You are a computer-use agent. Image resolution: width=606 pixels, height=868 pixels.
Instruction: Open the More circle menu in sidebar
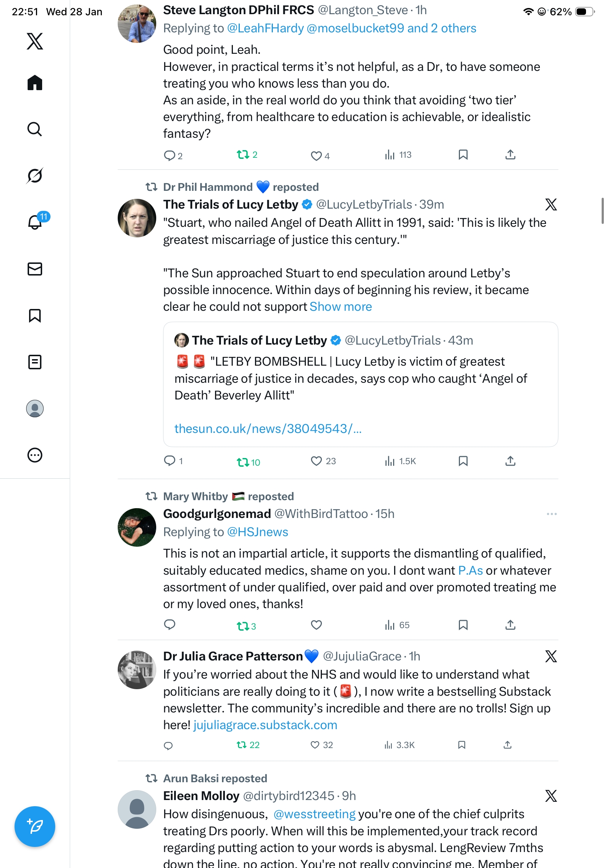35,455
